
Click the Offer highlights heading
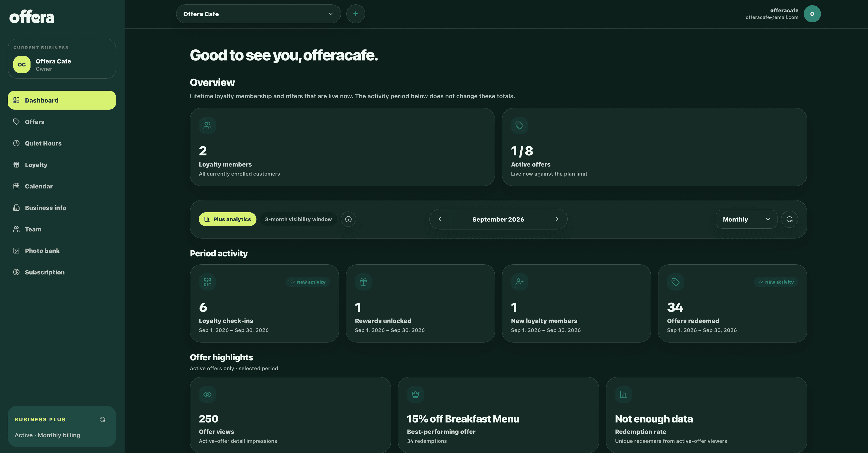click(221, 357)
